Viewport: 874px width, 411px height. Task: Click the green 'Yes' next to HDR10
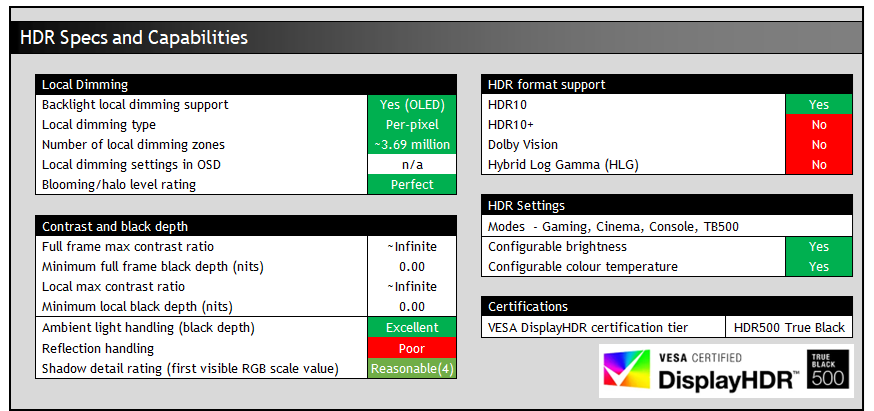[818, 105]
